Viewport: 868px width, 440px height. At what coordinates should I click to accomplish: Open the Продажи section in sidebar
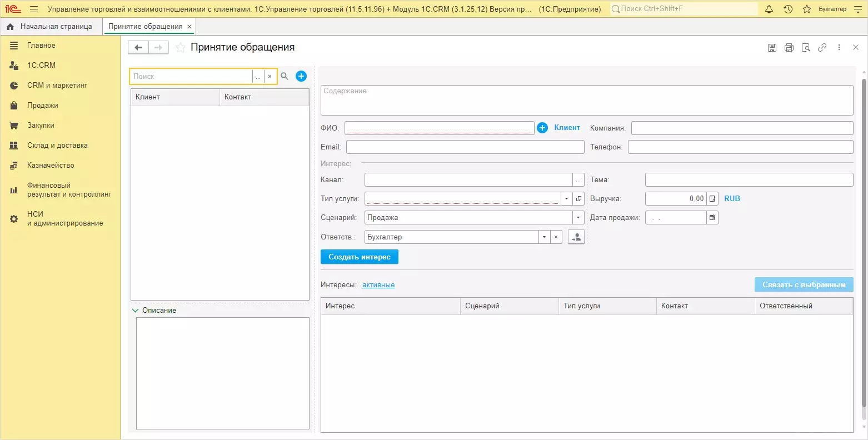42,106
